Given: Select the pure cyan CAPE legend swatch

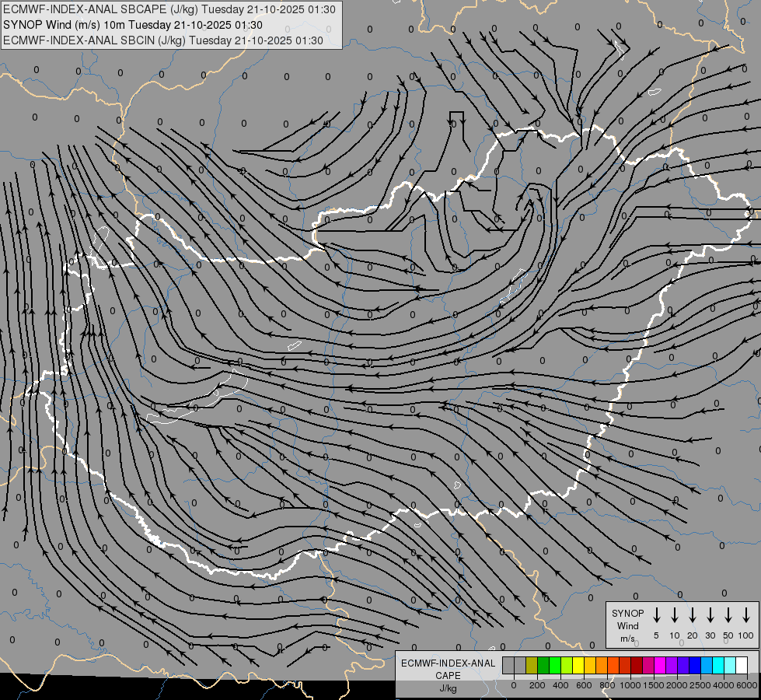Looking at the screenshot, I should 719,666.
